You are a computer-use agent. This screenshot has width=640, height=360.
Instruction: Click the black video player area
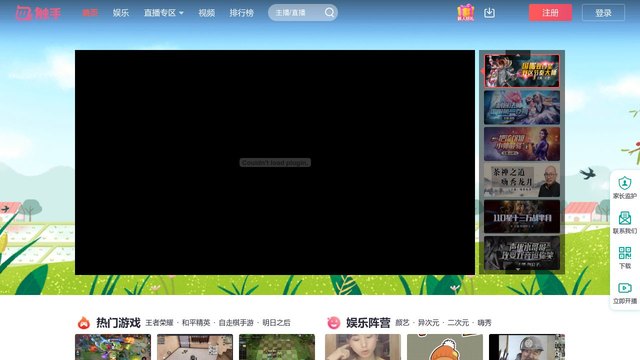pyautogui.click(x=275, y=162)
